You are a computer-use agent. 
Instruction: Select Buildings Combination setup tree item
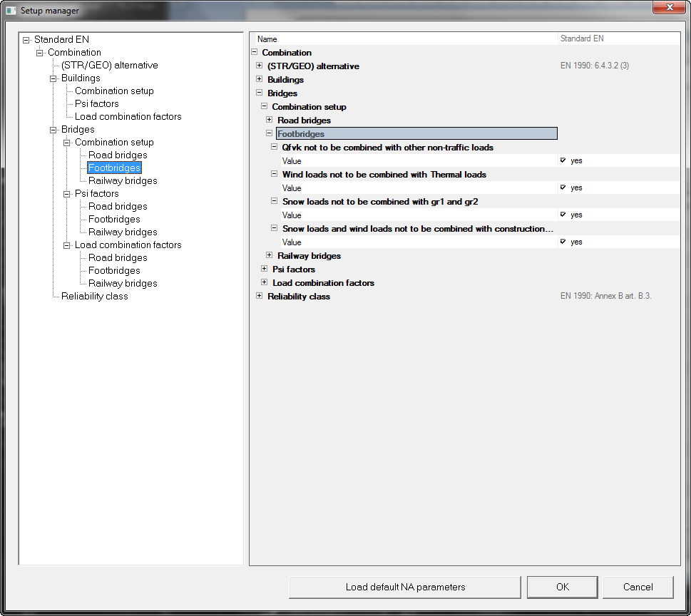coord(114,91)
